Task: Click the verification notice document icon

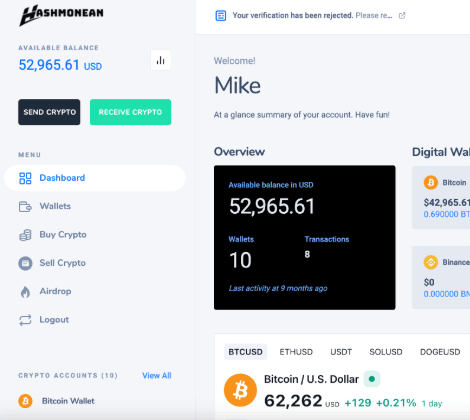Action: point(221,16)
